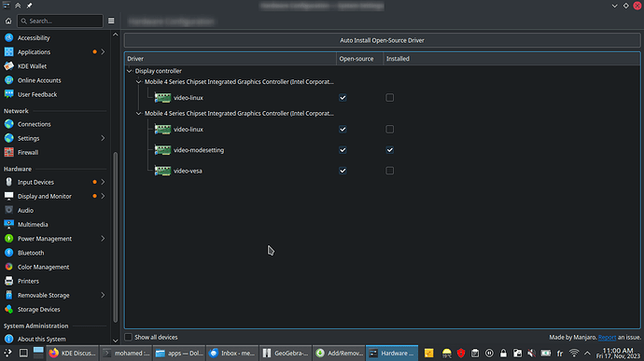Switch to the GeoGebra taskbar entry
Viewport: 644px width, 361px height.
point(286,354)
